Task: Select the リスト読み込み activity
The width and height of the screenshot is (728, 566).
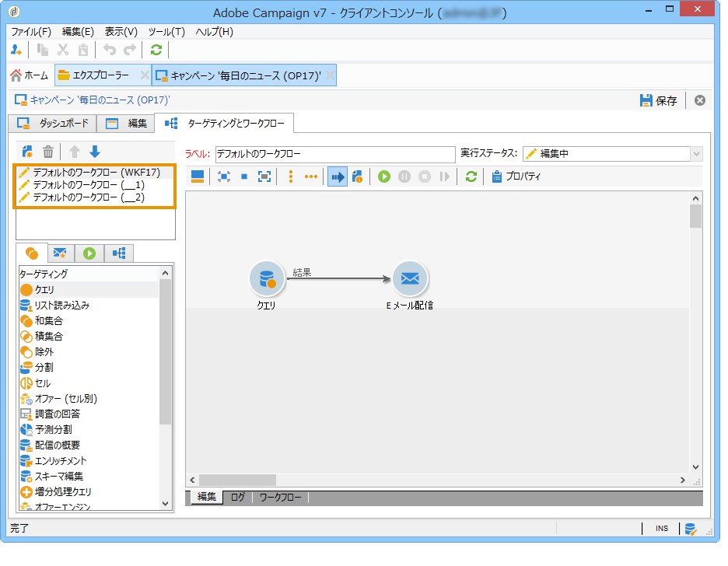Action: point(89,306)
